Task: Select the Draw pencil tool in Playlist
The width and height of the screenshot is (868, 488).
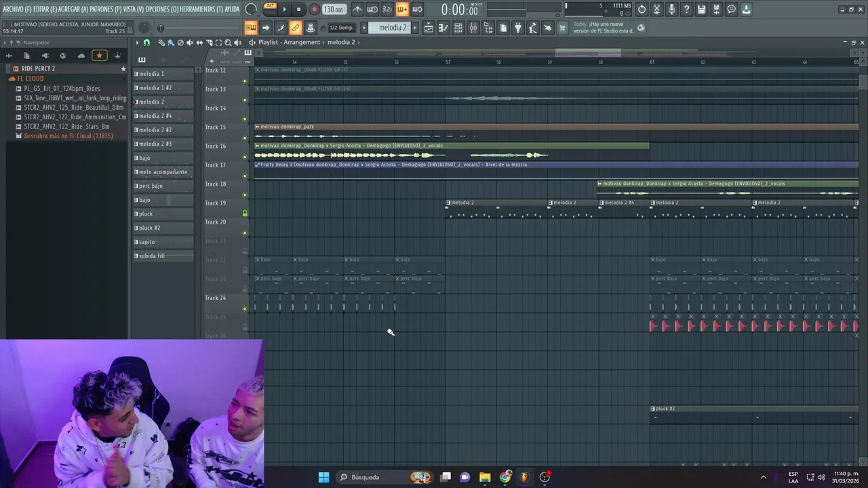Action: (x=161, y=43)
